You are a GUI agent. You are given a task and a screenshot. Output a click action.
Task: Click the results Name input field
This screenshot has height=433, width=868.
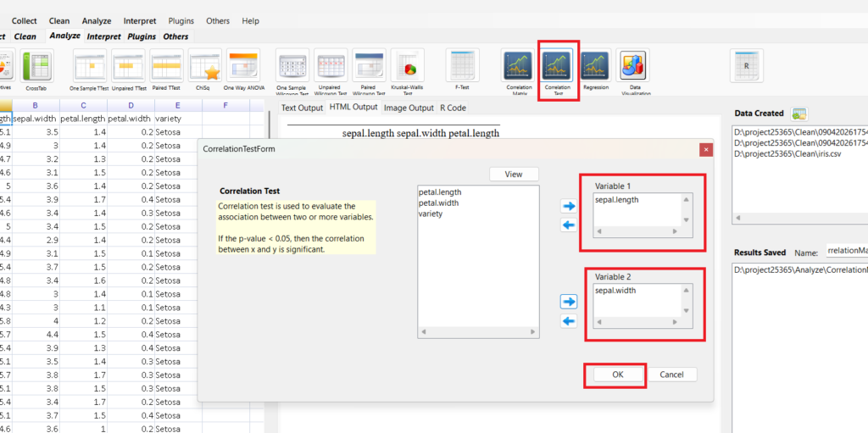(x=846, y=252)
